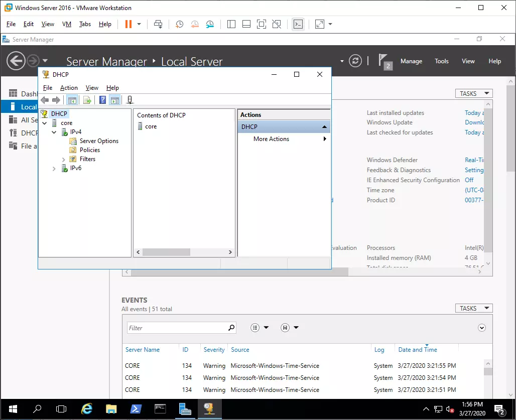Expand the IPv6 tree node
Image resolution: width=516 pixels, height=420 pixels.
click(x=54, y=169)
